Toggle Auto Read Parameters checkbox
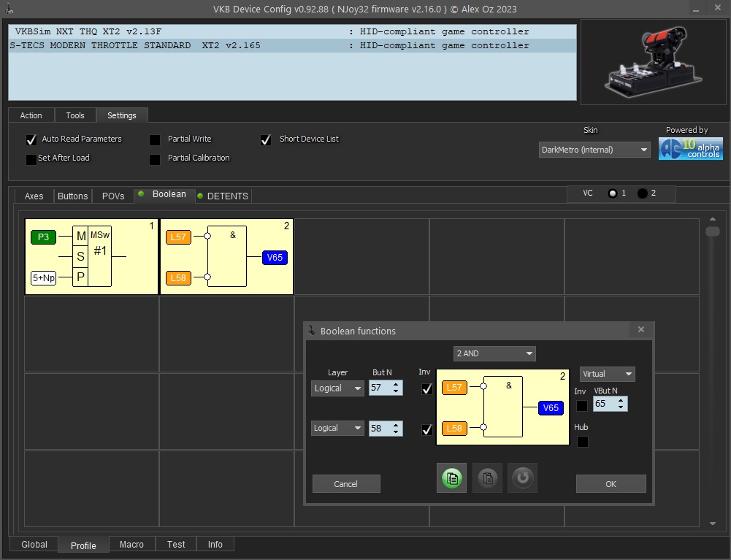 tap(31, 139)
